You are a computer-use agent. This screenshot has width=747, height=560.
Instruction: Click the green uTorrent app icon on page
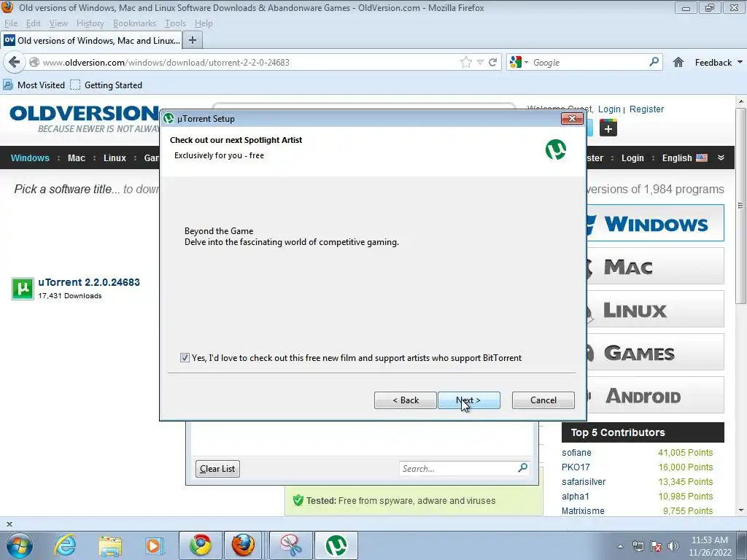point(23,289)
